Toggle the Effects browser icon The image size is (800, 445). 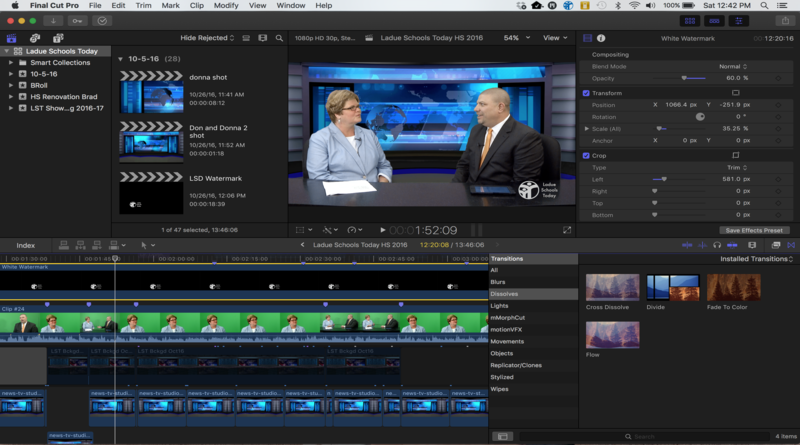point(776,245)
